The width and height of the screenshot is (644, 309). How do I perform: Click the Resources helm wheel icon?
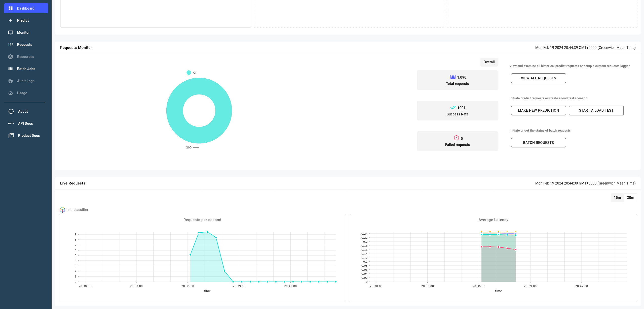point(11,57)
